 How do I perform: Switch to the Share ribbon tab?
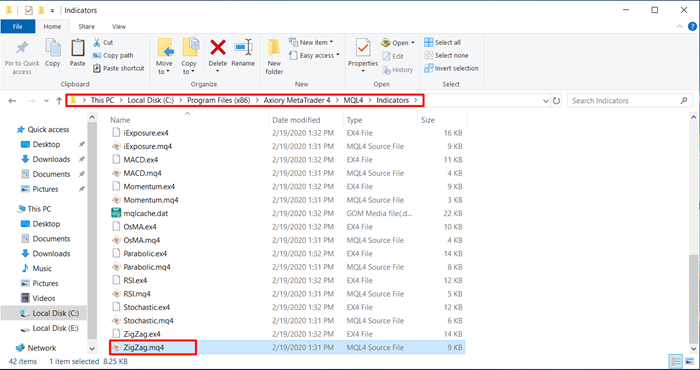[87, 26]
